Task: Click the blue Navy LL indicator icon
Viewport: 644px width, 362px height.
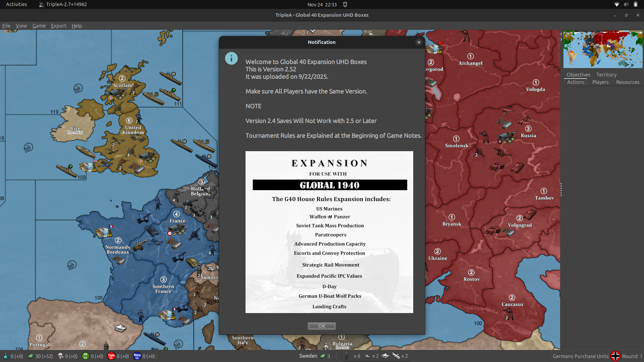Action: click(138, 356)
